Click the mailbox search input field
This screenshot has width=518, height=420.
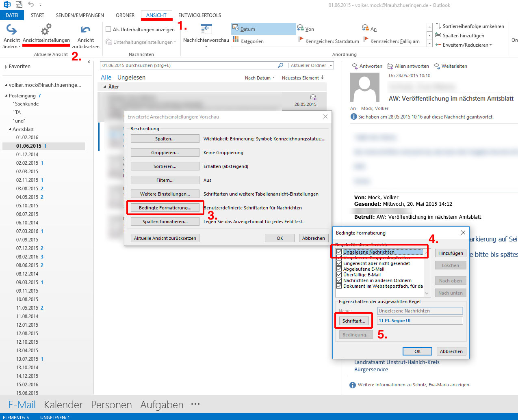pos(189,65)
